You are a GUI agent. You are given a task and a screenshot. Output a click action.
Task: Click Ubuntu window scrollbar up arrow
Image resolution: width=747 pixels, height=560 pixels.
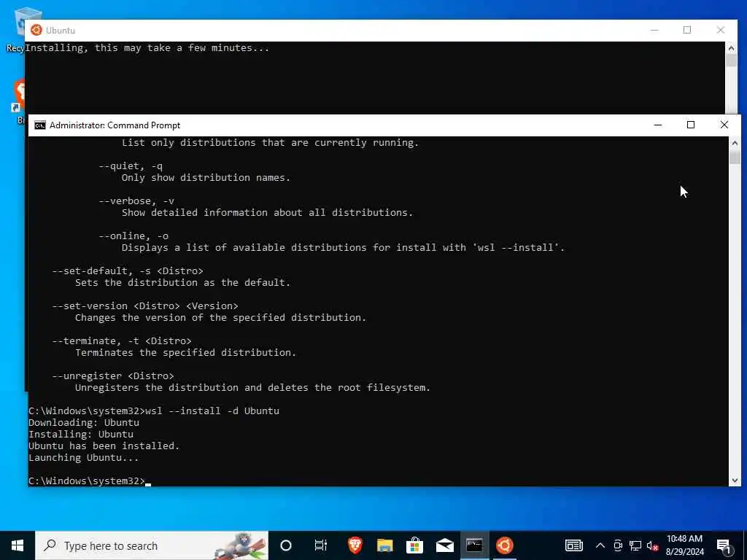click(x=731, y=48)
